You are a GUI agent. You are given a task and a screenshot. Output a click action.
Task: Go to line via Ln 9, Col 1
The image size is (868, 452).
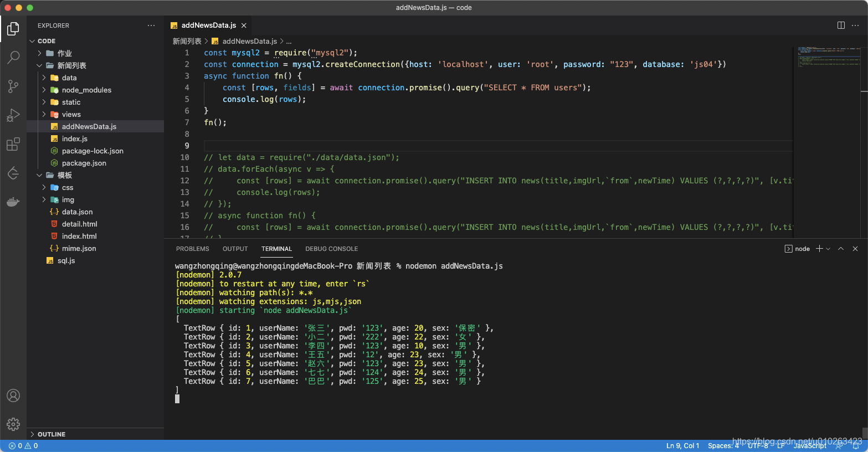click(682, 446)
